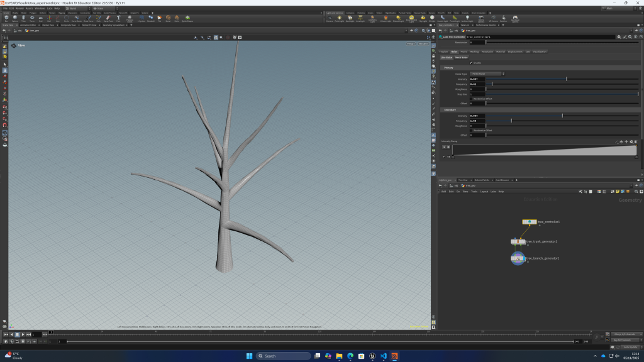Image resolution: width=644 pixels, height=362 pixels.
Task: Switch to the Line Noise tab
Action: point(446,57)
